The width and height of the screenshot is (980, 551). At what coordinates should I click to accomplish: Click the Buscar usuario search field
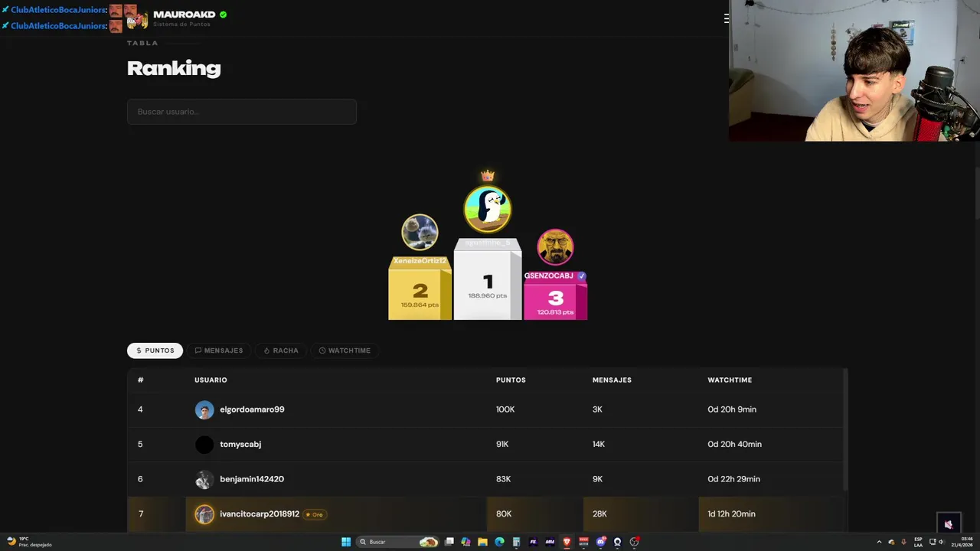(x=242, y=112)
